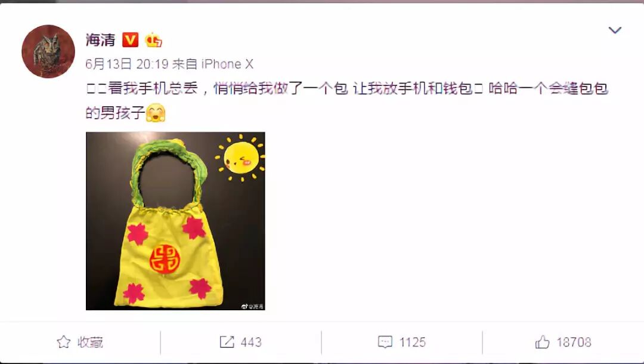Image resolution: width=644 pixels, height=364 pixels.
Task: Click the 收藏 label to bookmark the post
Action: coord(91,342)
